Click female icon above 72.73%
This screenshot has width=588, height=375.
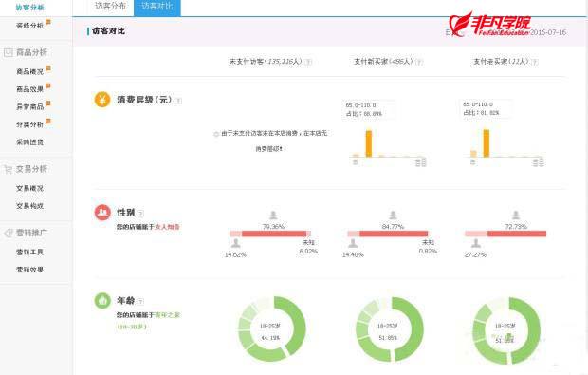[x=516, y=216]
